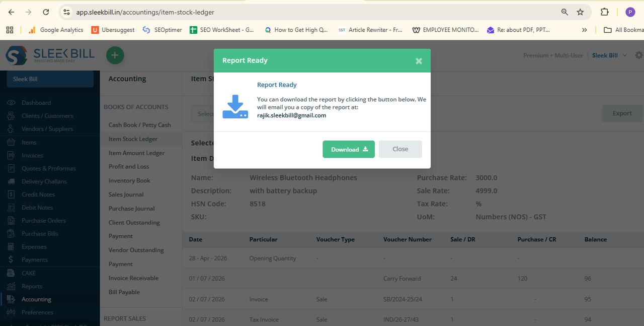The height and width of the screenshot is (326, 644).
Task: Click the Purchase Orders sidebar icon
Action: click(11, 221)
